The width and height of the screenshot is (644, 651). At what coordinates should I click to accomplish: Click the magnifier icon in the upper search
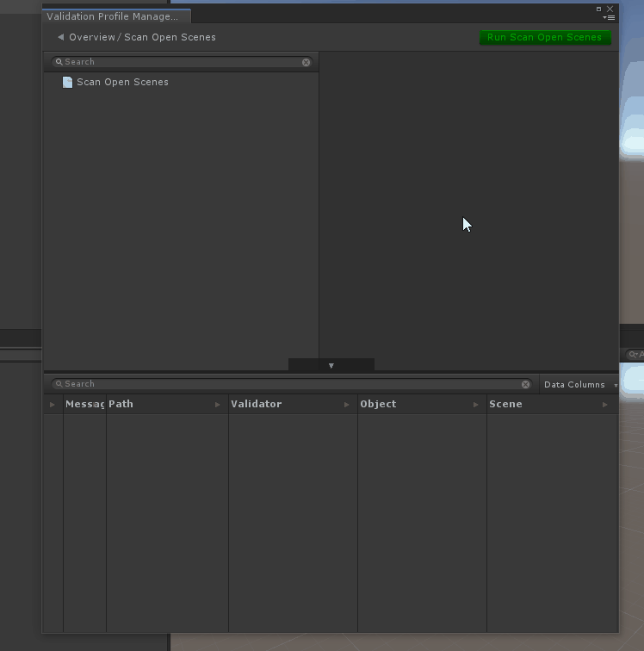click(x=59, y=62)
